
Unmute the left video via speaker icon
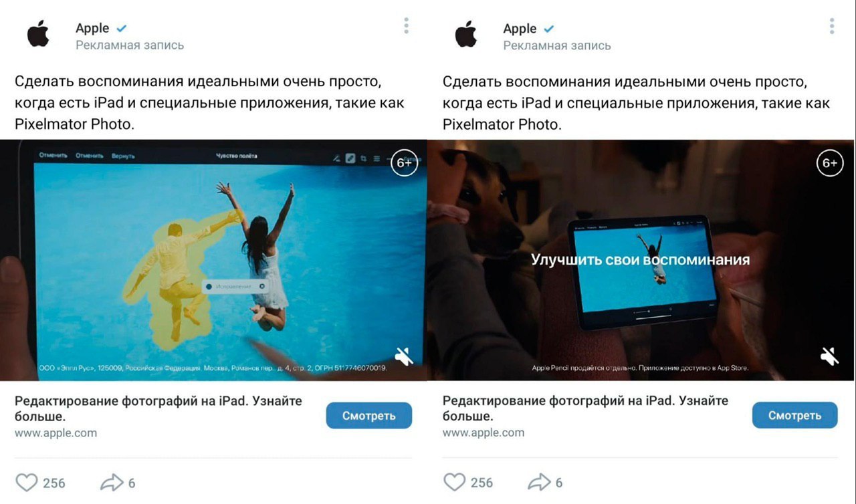pyautogui.click(x=404, y=357)
